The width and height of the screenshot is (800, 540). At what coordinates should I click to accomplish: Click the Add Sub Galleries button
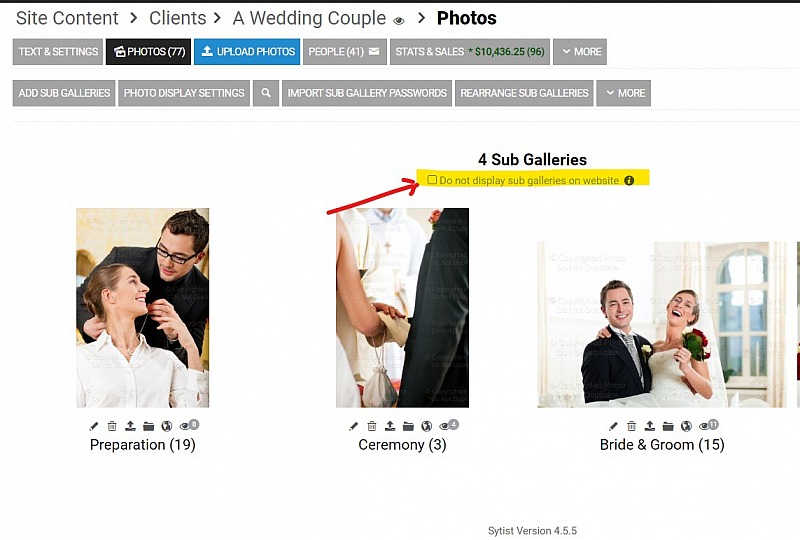click(x=64, y=93)
